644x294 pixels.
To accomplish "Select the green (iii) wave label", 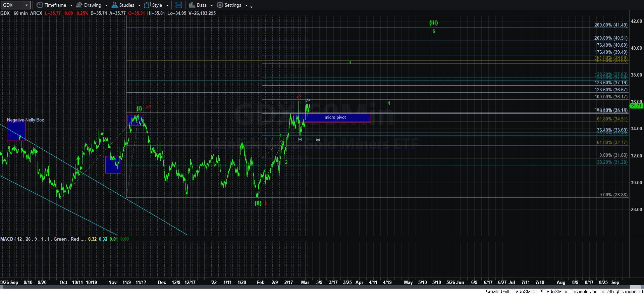I will pos(433,23).
